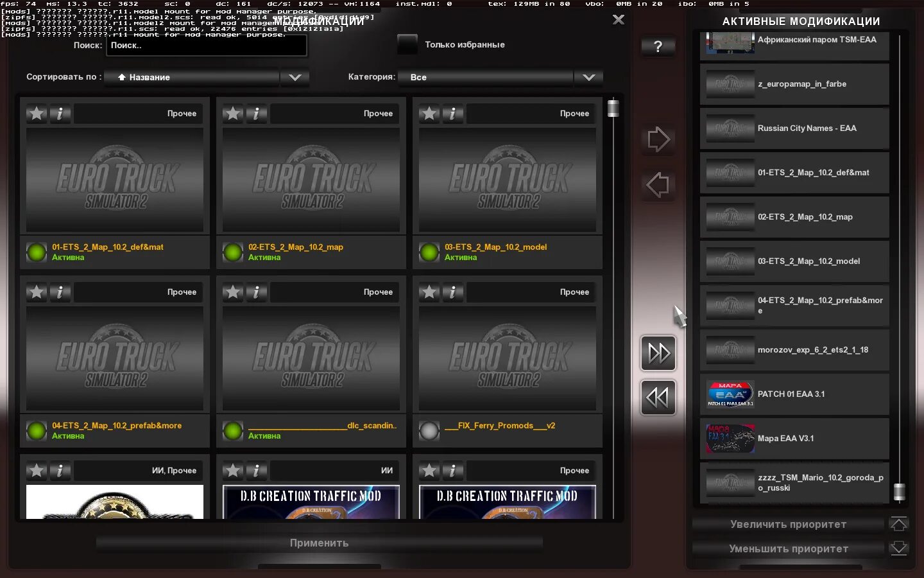Show info for dlc_scandin.. mod

tap(256, 292)
